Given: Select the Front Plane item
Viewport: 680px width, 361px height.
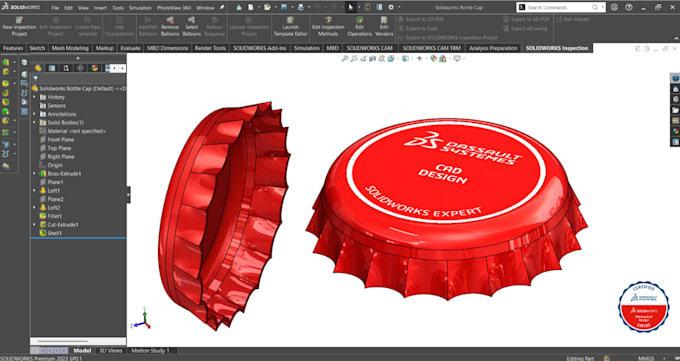Looking at the screenshot, I should click(60, 140).
